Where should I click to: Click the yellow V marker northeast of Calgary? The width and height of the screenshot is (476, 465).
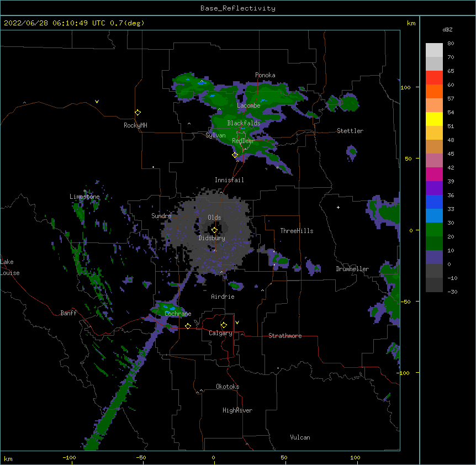(x=237, y=323)
